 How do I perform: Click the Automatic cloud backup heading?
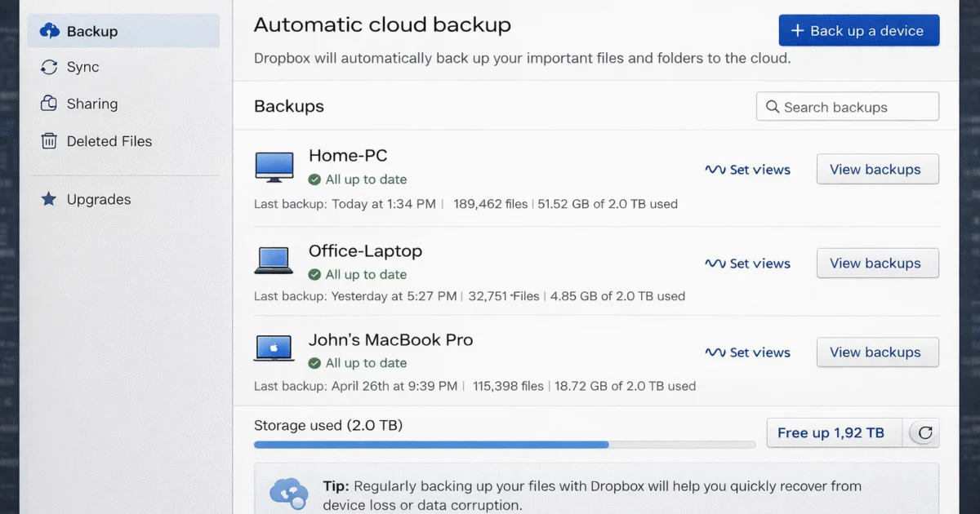pos(382,24)
